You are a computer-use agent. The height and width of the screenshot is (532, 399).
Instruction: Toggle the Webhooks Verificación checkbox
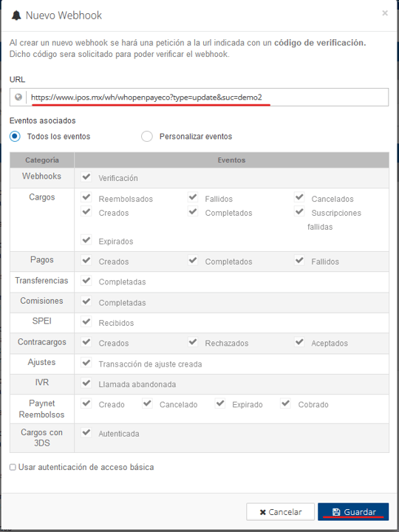click(86, 177)
